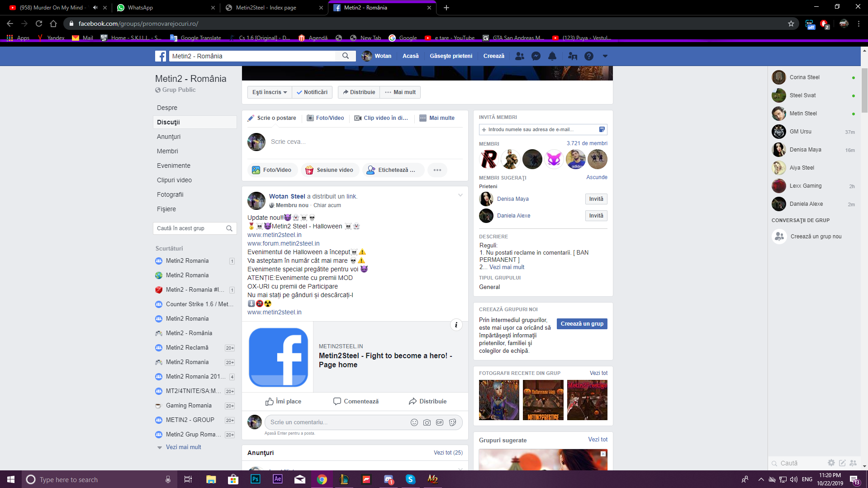Open chat with Corina Steel
This screenshot has width=868, height=488.
813,77
